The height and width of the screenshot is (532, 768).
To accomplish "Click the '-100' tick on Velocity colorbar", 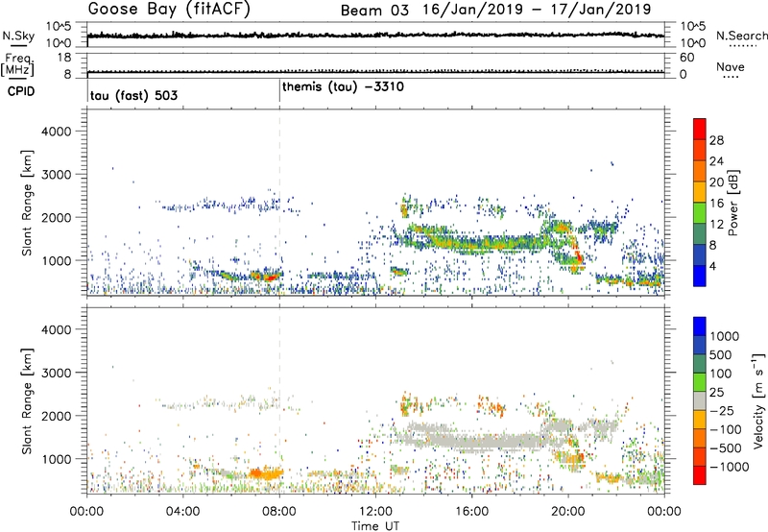I will pyautogui.click(x=726, y=429).
